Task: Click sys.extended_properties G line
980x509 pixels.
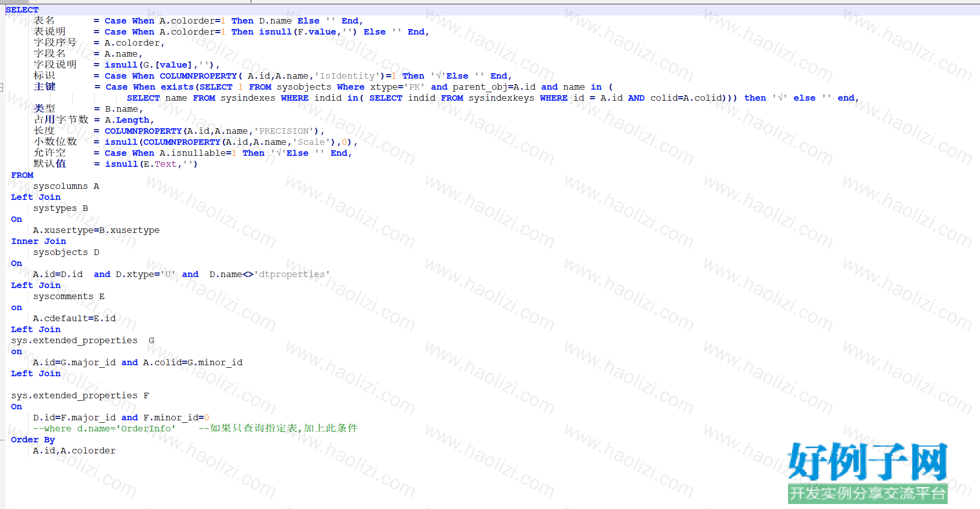Action: coord(83,340)
